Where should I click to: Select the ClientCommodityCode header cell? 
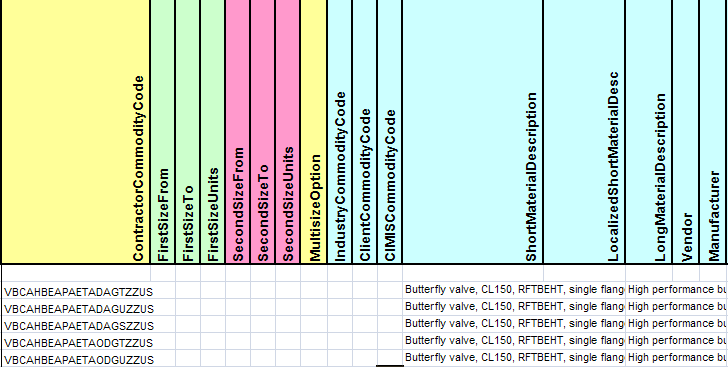pos(365,132)
